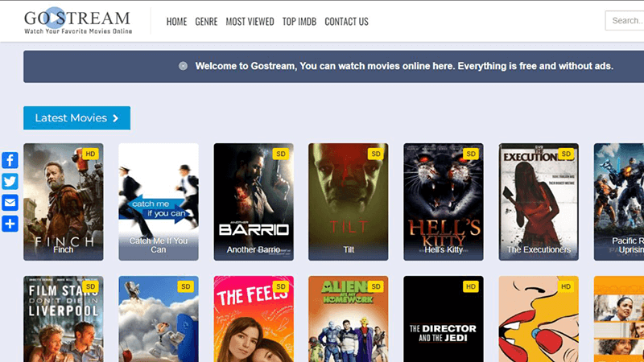This screenshot has width=644, height=362.
Task: Click HD badge on the red lips poster
Action: pos(566,286)
